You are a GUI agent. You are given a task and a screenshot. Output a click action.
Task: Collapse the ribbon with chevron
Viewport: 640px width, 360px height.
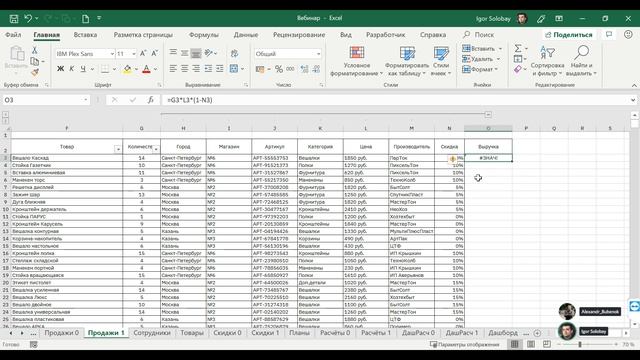click(x=634, y=85)
